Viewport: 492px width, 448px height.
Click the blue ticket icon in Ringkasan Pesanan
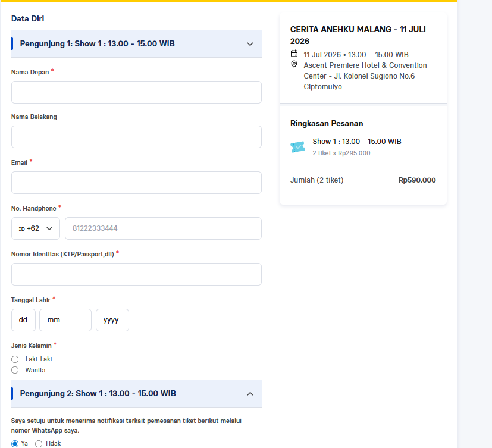pyautogui.click(x=297, y=147)
